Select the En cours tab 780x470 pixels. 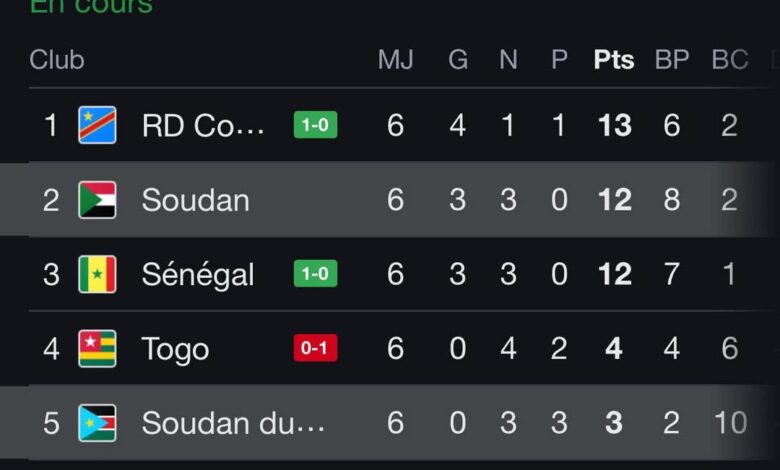(x=91, y=7)
